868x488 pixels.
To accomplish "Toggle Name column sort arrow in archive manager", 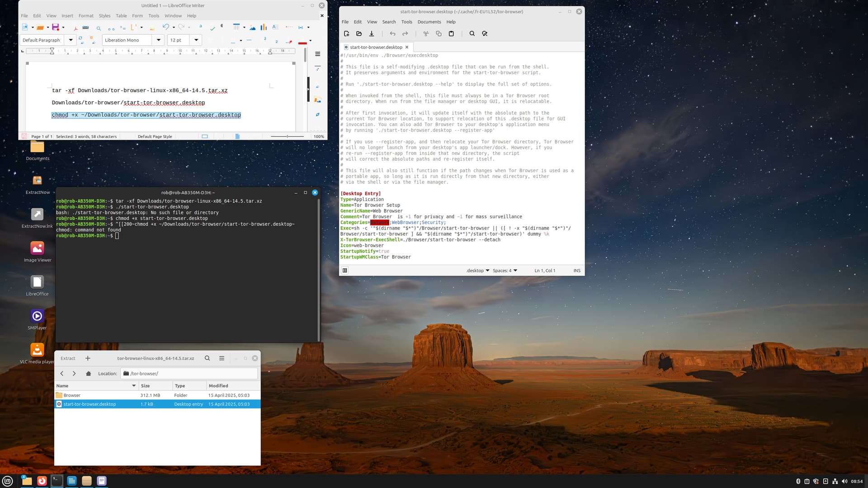I will (134, 386).
